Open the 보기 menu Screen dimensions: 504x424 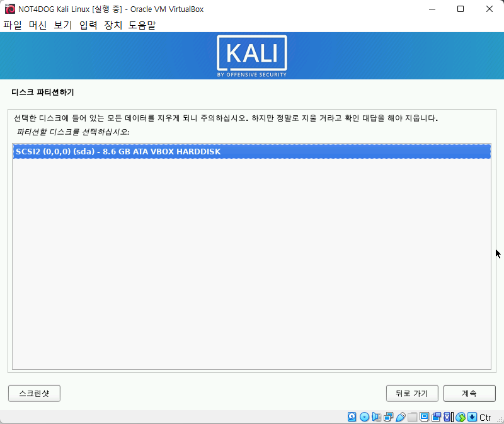(x=62, y=25)
